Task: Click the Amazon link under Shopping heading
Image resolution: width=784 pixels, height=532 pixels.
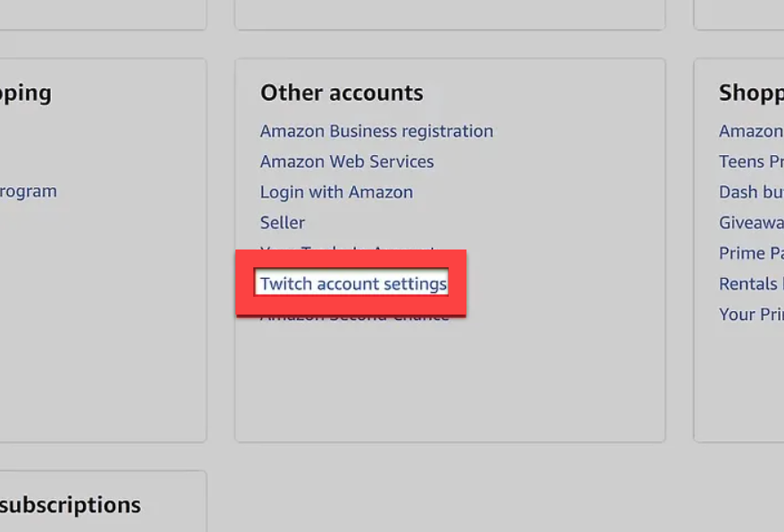Action: pos(749,131)
